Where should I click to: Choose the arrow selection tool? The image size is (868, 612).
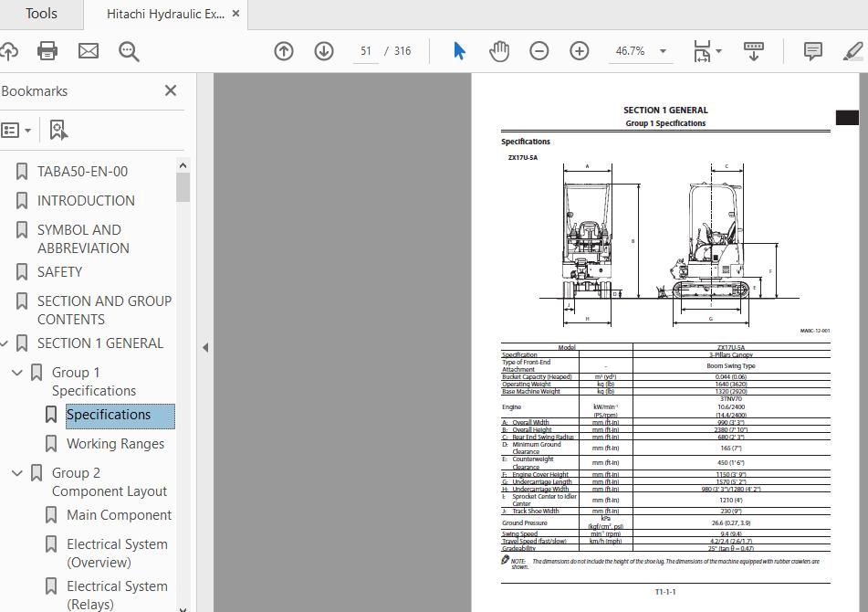coord(459,51)
